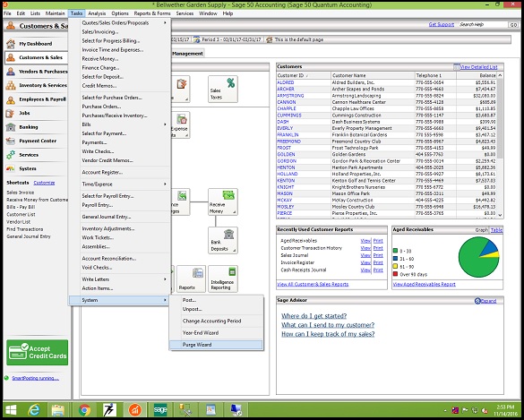Click the Search Help input field
This screenshot has width=524, height=420.
coord(483,24)
